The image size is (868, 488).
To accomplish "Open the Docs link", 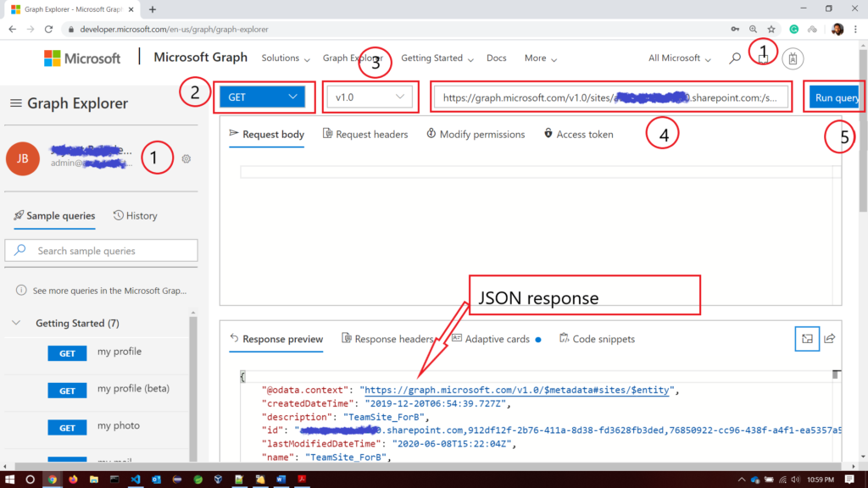I will pyautogui.click(x=497, y=58).
